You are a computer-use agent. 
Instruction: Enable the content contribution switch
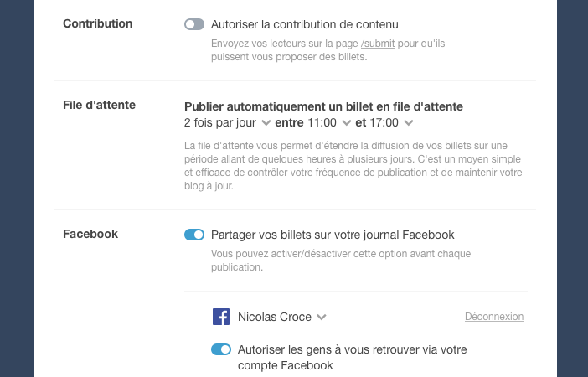click(194, 24)
